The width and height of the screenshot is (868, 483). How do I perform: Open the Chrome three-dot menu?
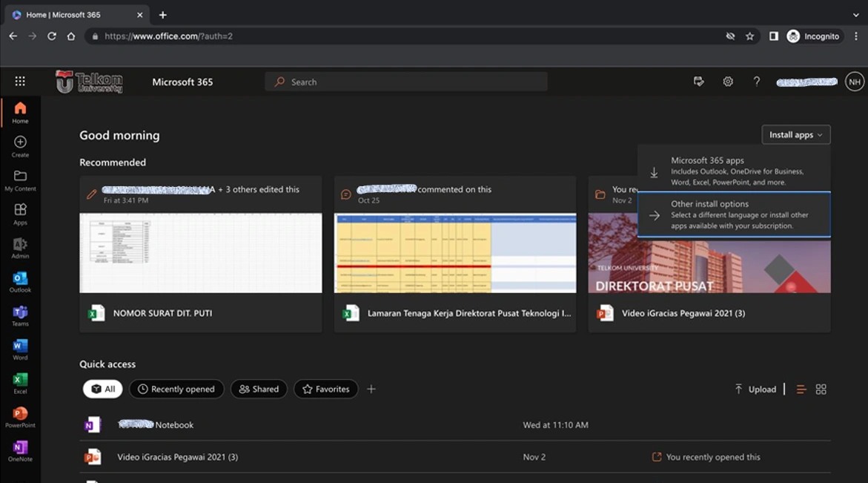click(856, 36)
